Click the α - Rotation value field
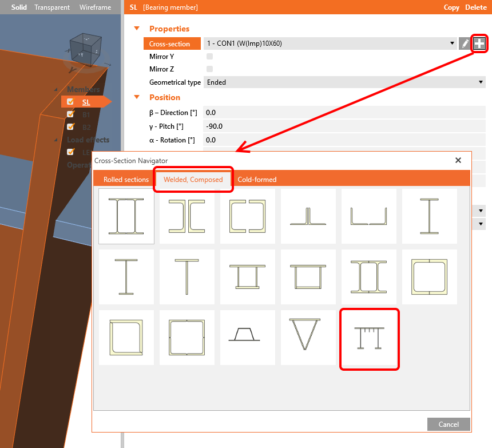This screenshot has width=492, height=448. [x=344, y=140]
